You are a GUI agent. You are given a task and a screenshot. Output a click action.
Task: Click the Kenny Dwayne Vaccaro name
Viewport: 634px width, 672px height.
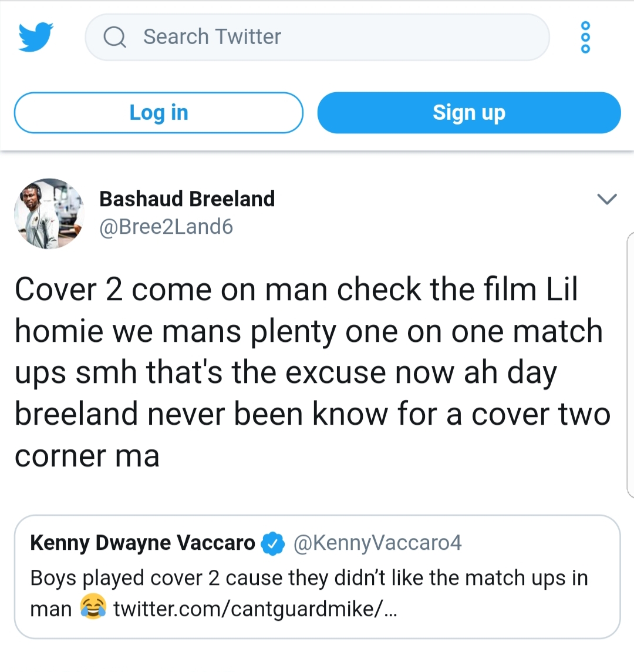143,543
